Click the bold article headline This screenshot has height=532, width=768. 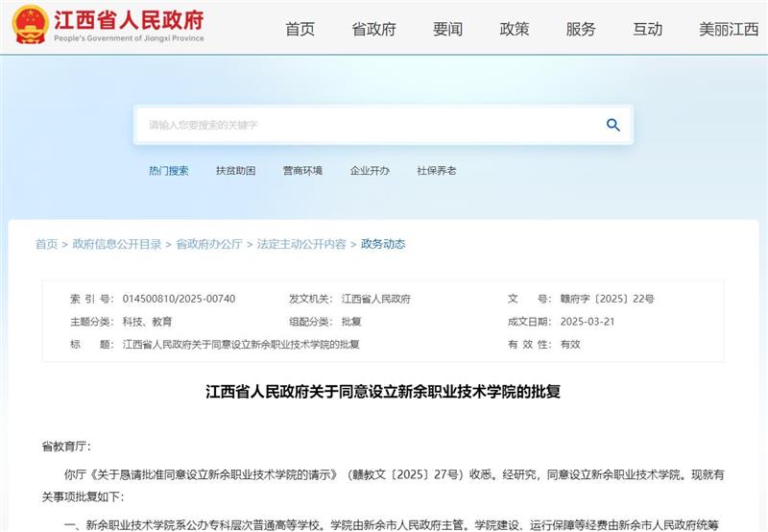pos(383,392)
